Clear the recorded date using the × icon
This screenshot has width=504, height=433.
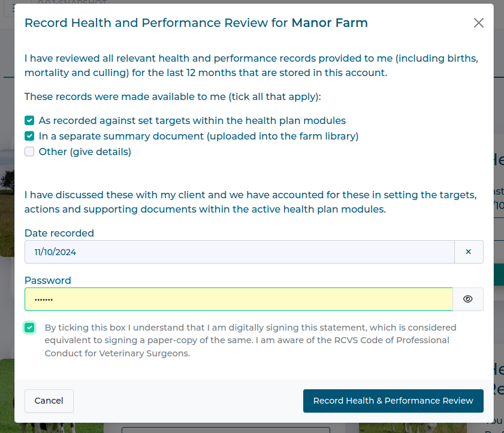pos(469,252)
